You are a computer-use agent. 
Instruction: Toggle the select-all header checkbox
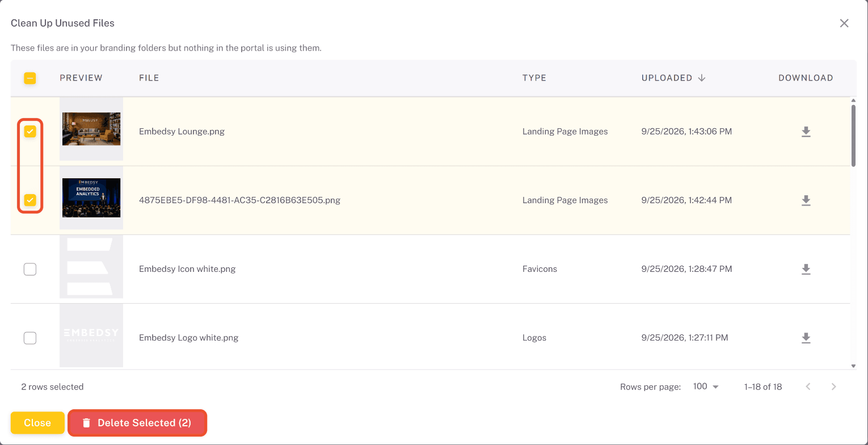[30, 78]
